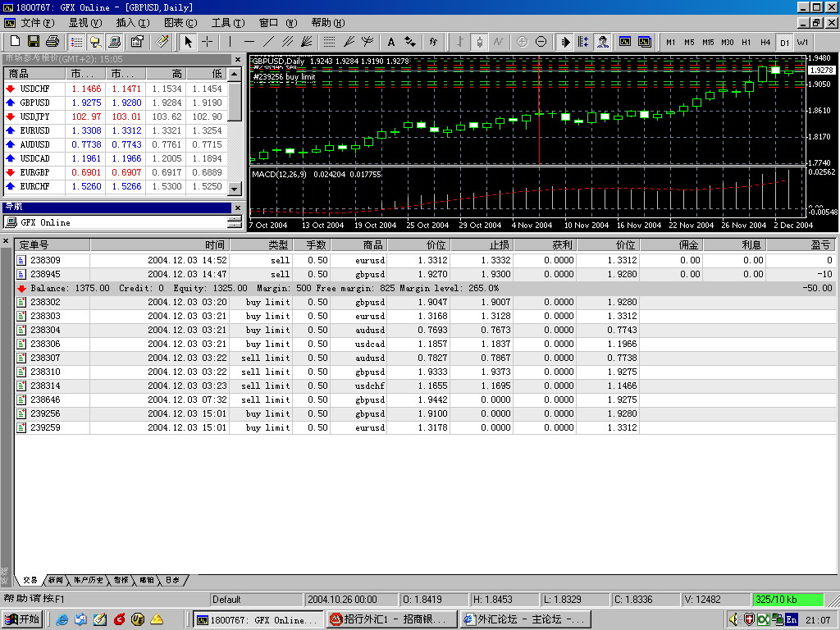Toggle the Navigator panel icon
Image resolution: width=840 pixels, height=630 pixels.
click(96, 41)
